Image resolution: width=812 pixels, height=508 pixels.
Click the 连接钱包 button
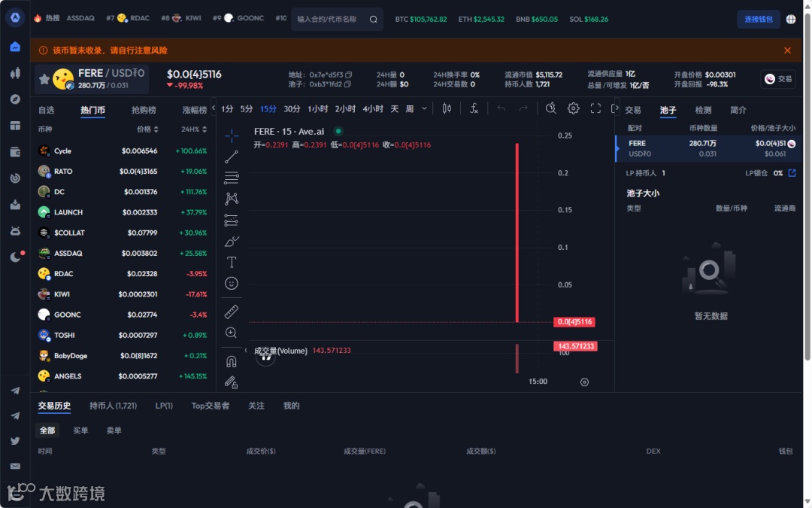[759, 19]
